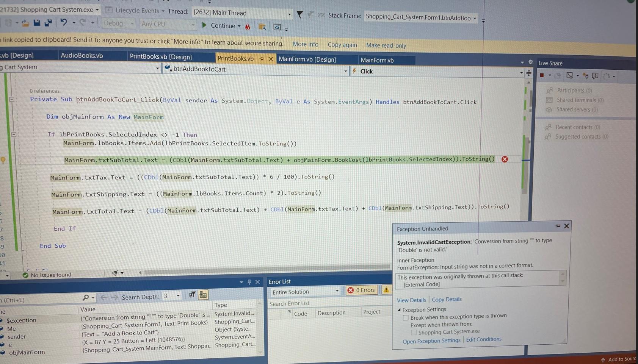This screenshot has height=364, width=638.
Task: Open the Lifecycle Events dropdown
Action: [163, 11]
